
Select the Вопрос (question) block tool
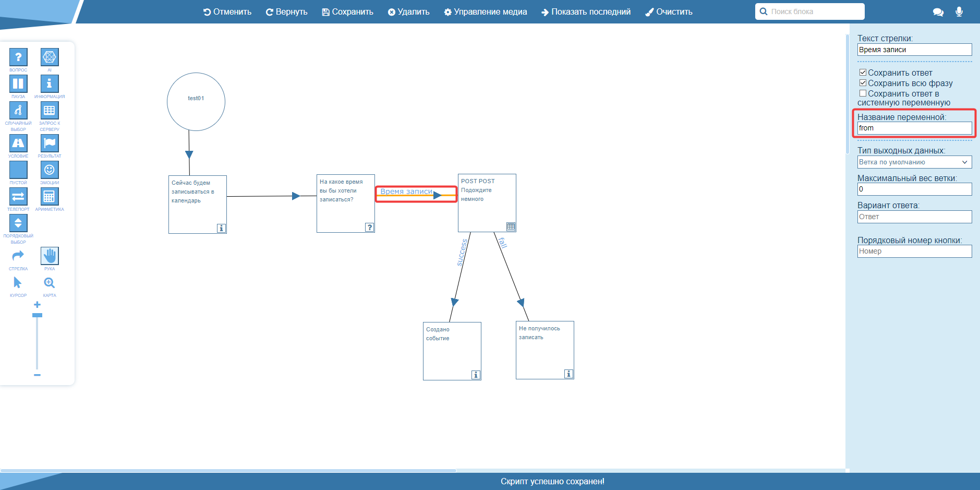[x=18, y=57]
